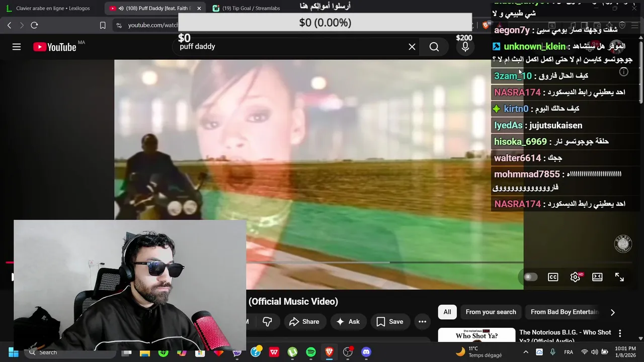This screenshot has width=644, height=362.
Task: Show more chips with the right chevron
Action: tap(612, 312)
